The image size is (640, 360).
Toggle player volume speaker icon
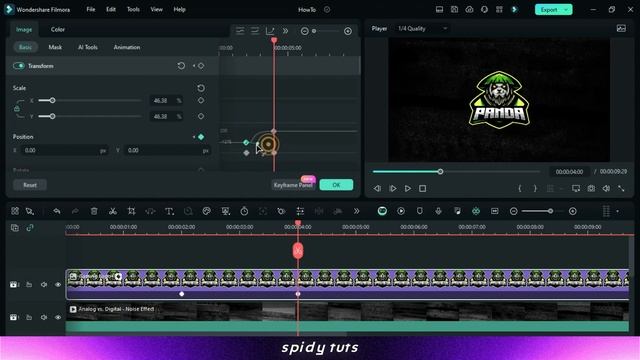pyautogui.click(x=606, y=188)
